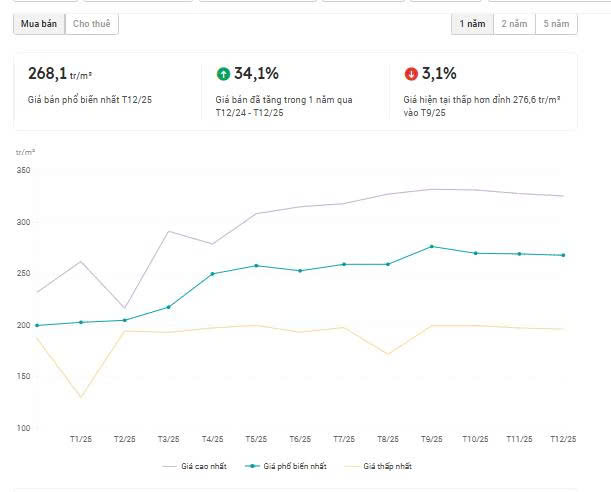This screenshot has height=492, width=611.
Task: Click the teal data point at T3/25
Action: [x=168, y=307]
